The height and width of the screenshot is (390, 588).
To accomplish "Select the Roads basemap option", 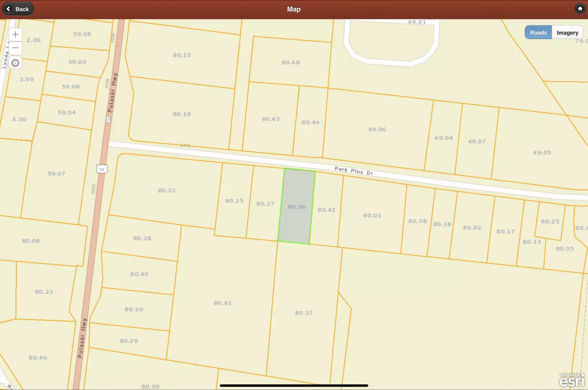I will tap(538, 33).
